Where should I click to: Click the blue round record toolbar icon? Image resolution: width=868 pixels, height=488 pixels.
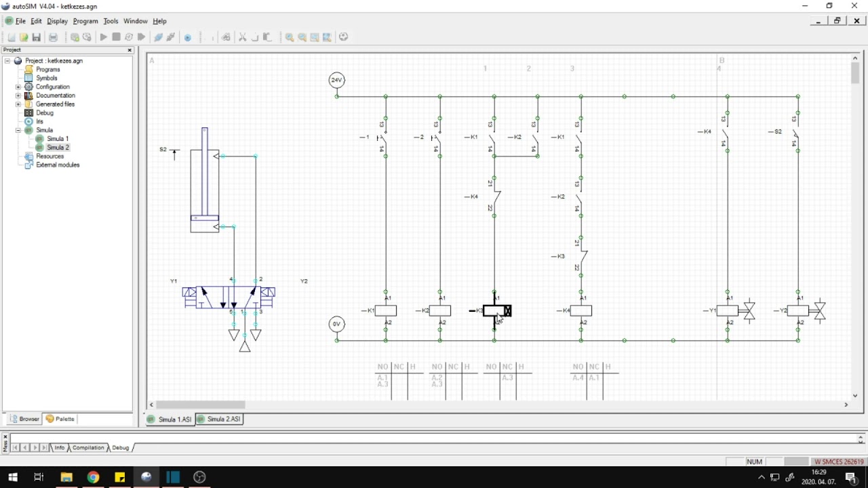pos(188,37)
